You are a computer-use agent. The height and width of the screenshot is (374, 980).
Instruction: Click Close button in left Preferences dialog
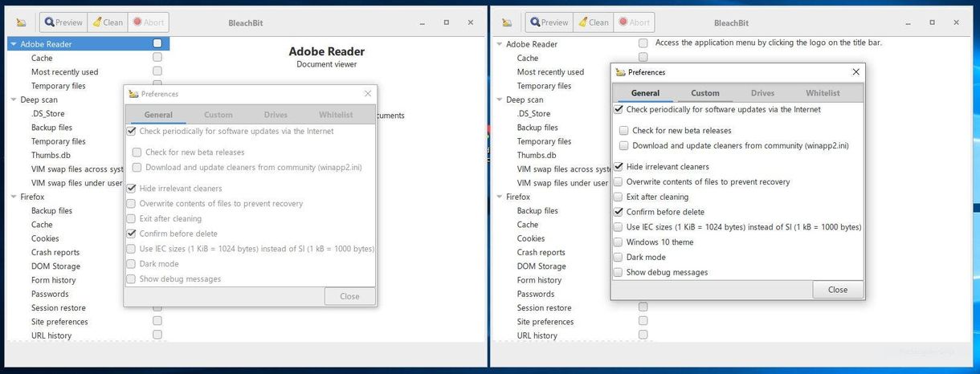tap(349, 296)
